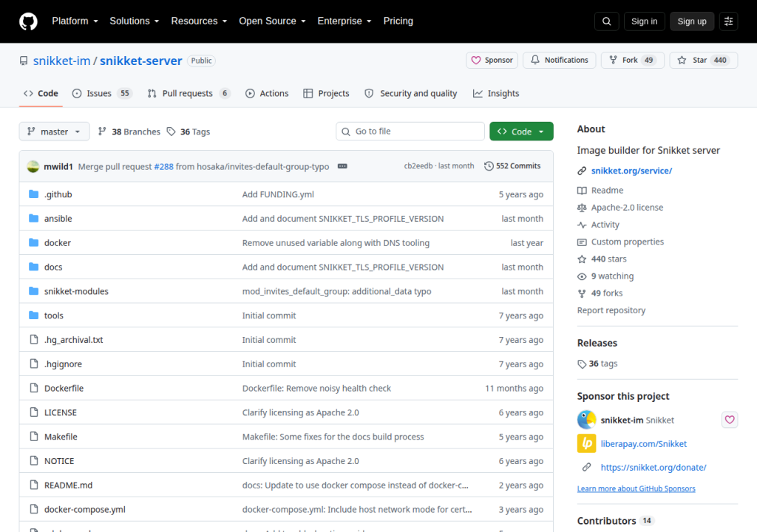Click the snikket-im avatar under Sponsor this project

(586, 420)
